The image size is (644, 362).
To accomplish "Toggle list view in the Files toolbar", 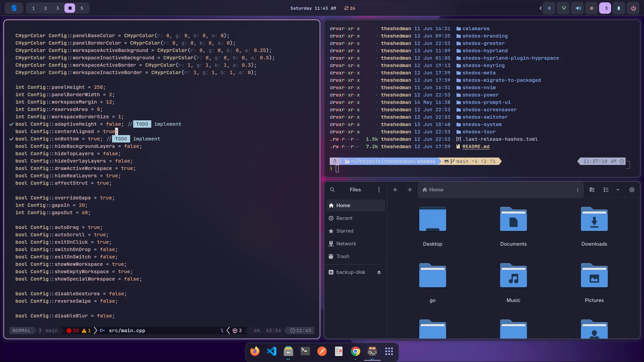I will pyautogui.click(x=606, y=190).
